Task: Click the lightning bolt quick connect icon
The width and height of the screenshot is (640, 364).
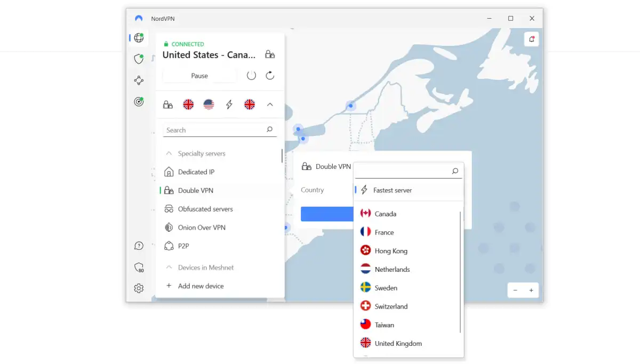Action: [229, 105]
